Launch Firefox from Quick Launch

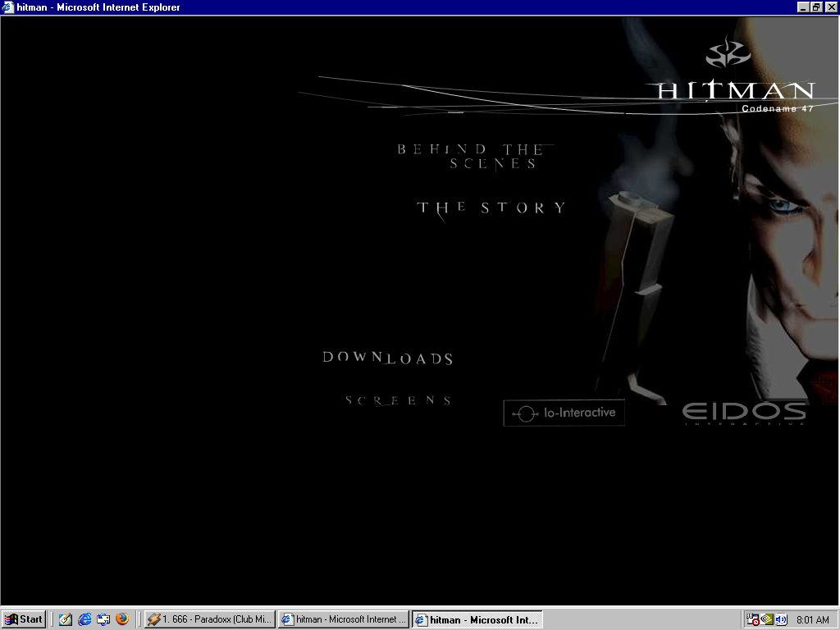122,619
